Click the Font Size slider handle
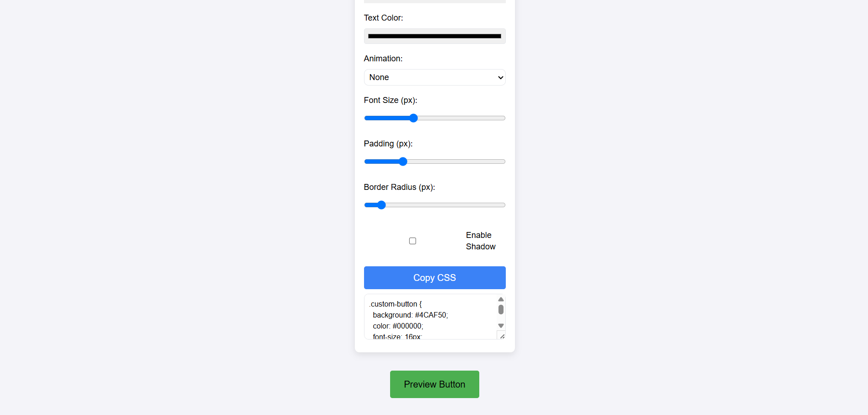868x415 pixels. click(x=413, y=118)
